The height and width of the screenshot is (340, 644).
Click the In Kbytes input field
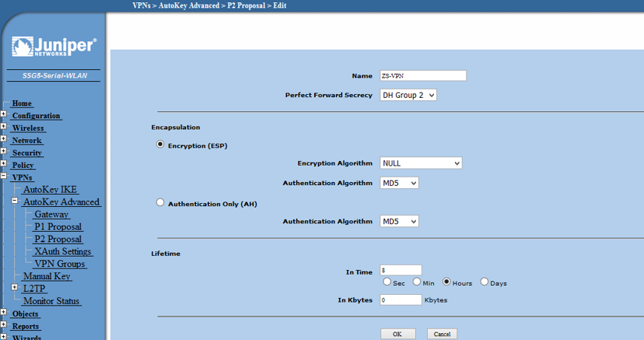point(400,300)
